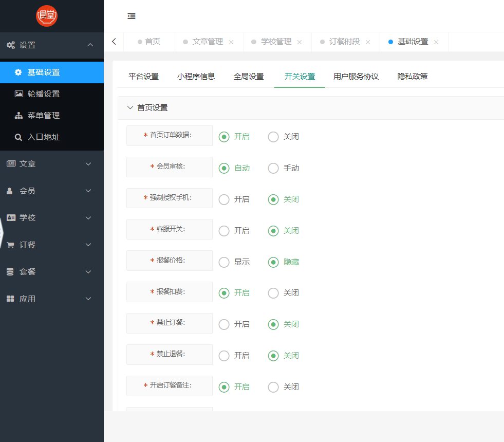Select 开启 for 首页订单数据

tap(224, 137)
